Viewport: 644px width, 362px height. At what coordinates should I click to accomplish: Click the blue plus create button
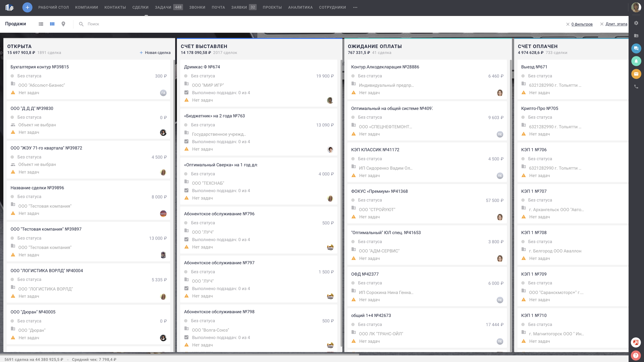(x=27, y=7)
